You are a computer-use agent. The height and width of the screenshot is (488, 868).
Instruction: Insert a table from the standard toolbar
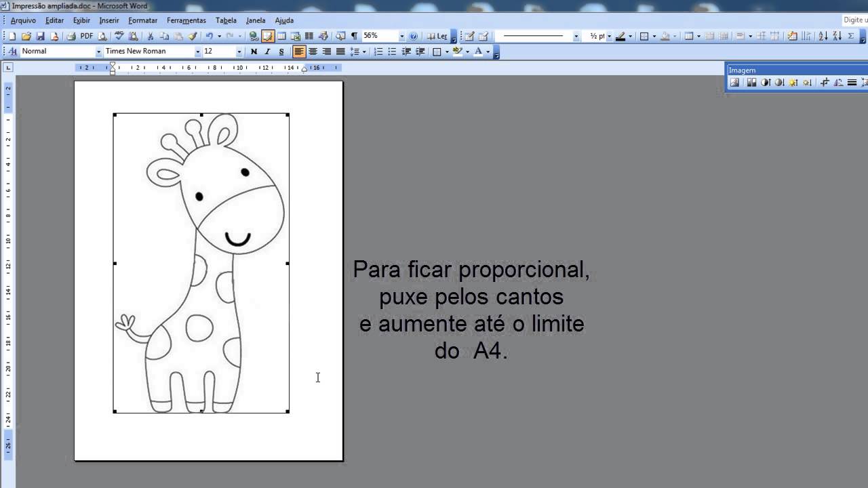[x=281, y=36]
